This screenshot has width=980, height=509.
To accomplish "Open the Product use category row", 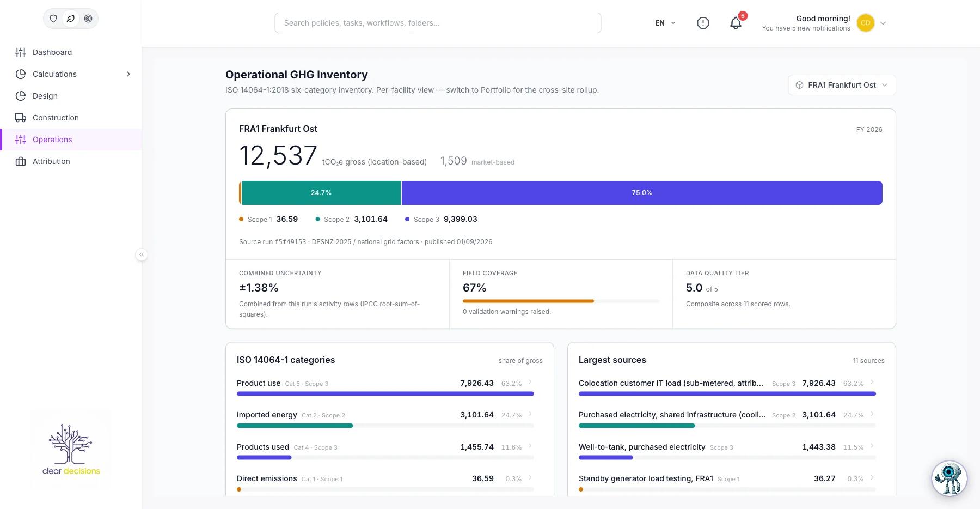I will click(x=385, y=386).
